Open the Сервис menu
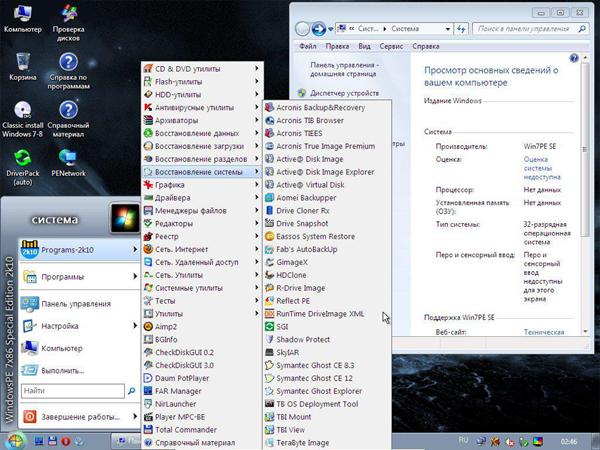Image resolution: width=600 pixels, height=450 pixels. 391,46
